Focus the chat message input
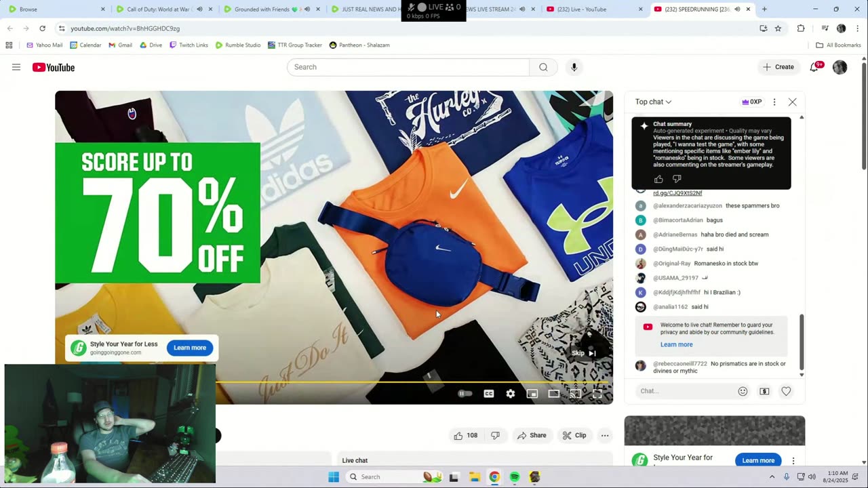 tap(685, 391)
